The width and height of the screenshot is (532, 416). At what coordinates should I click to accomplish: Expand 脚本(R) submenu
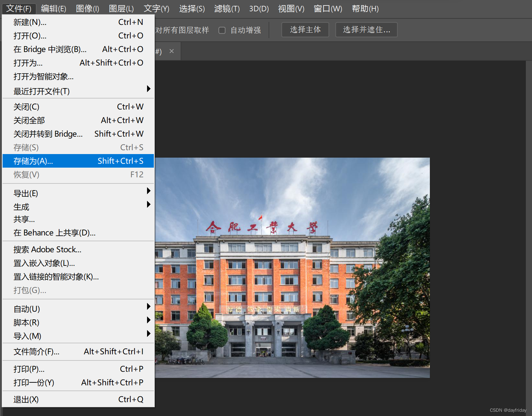click(x=78, y=322)
